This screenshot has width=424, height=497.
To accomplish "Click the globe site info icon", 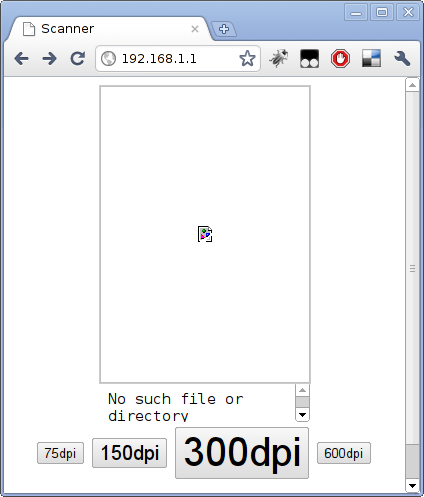I will (x=108, y=59).
